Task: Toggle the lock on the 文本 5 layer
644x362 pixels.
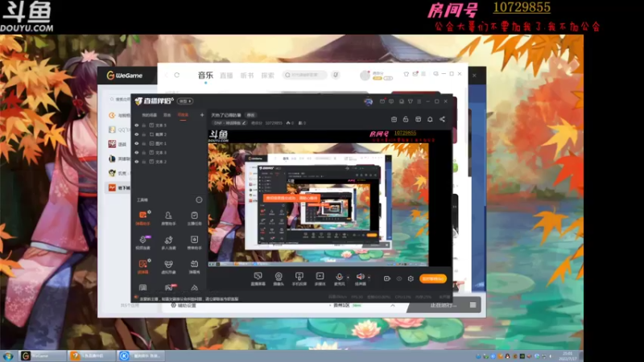Action: [144, 125]
